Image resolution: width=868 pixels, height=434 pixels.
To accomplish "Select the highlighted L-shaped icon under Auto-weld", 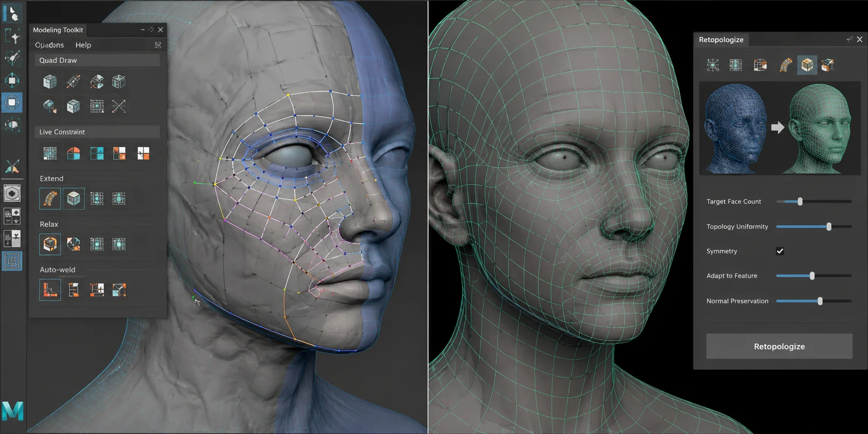I will 50,290.
